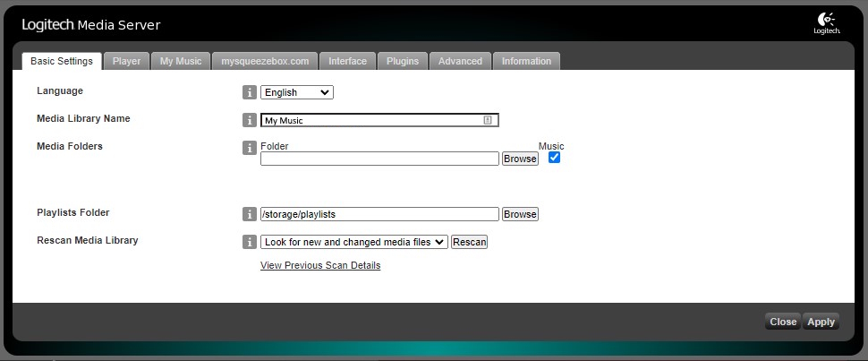Open the Language dropdown set to English
The image size is (868, 361).
click(x=296, y=92)
